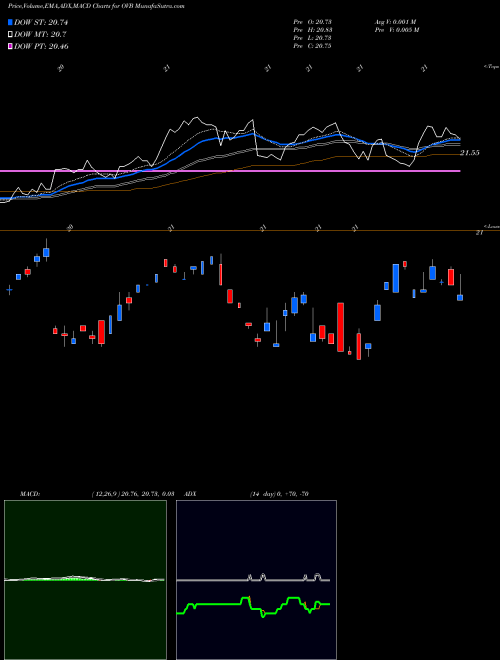Click the 'Pre C: 20.75' value
The image size is (500, 660).
click(x=312, y=46)
